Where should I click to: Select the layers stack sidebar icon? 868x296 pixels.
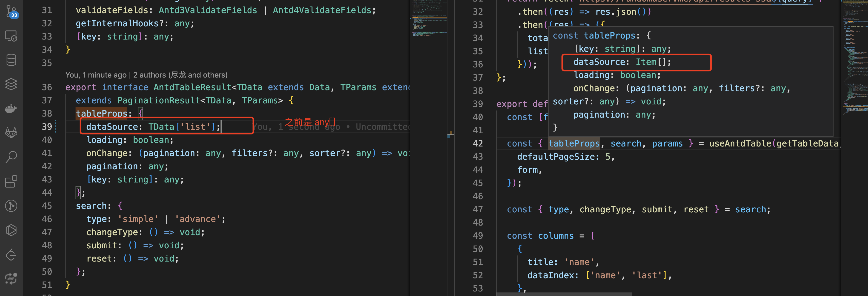[11, 84]
